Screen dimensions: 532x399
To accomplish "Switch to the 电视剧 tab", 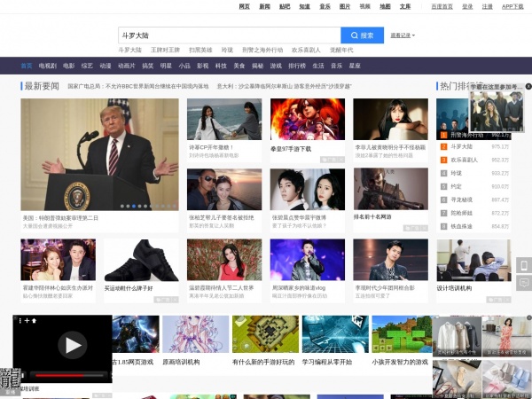I will coord(48,66).
